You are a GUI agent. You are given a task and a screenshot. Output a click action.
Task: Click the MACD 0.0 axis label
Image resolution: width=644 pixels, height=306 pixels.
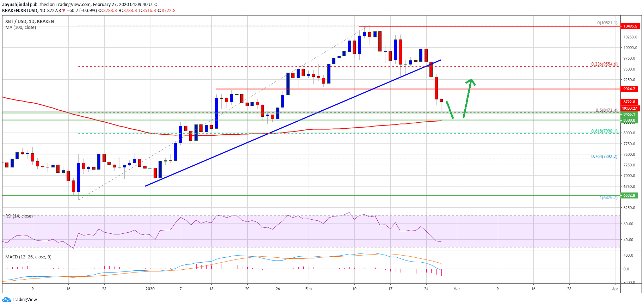626,269
